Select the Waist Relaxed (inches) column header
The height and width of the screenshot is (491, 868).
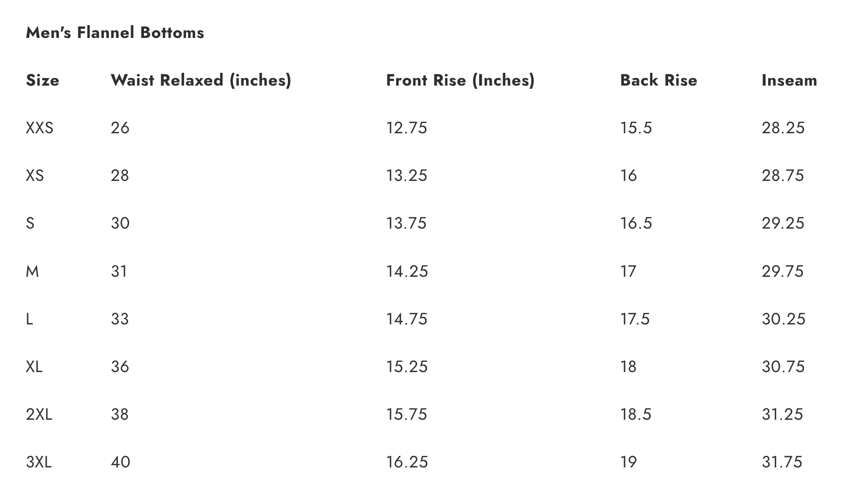click(x=201, y=80)
